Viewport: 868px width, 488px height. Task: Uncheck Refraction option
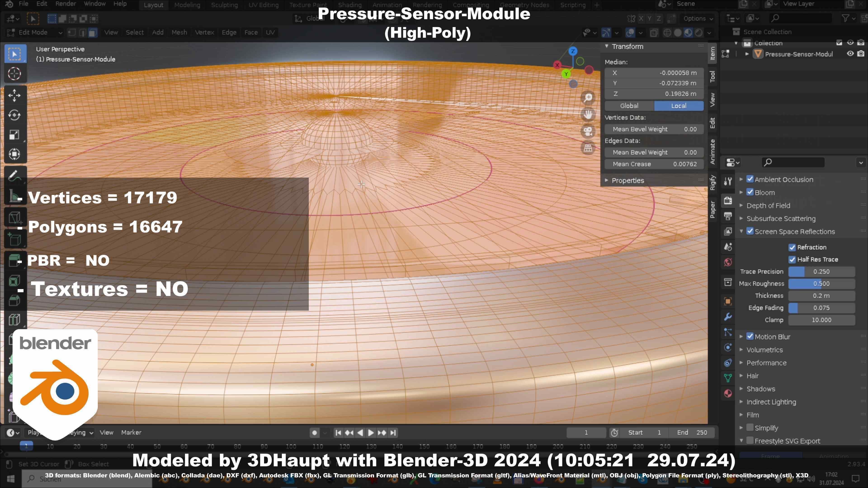point(792,248)
